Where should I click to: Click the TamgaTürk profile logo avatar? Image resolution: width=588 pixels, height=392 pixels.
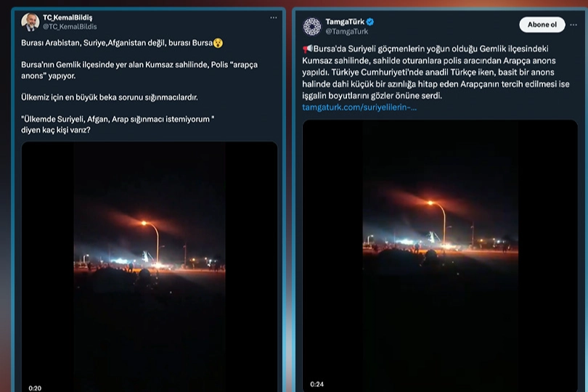[312, 26]
